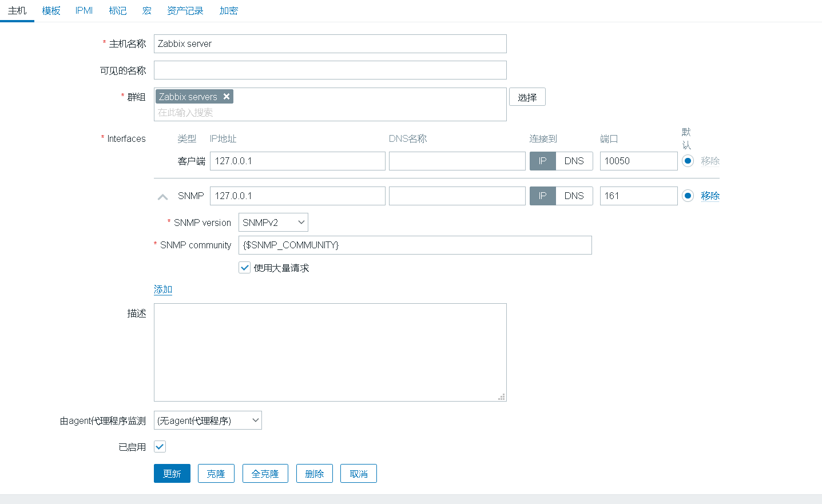The height and width of the screenshot is (504, 822).
Task: Click the 全克隆 button
Action: tap(265, 474)
